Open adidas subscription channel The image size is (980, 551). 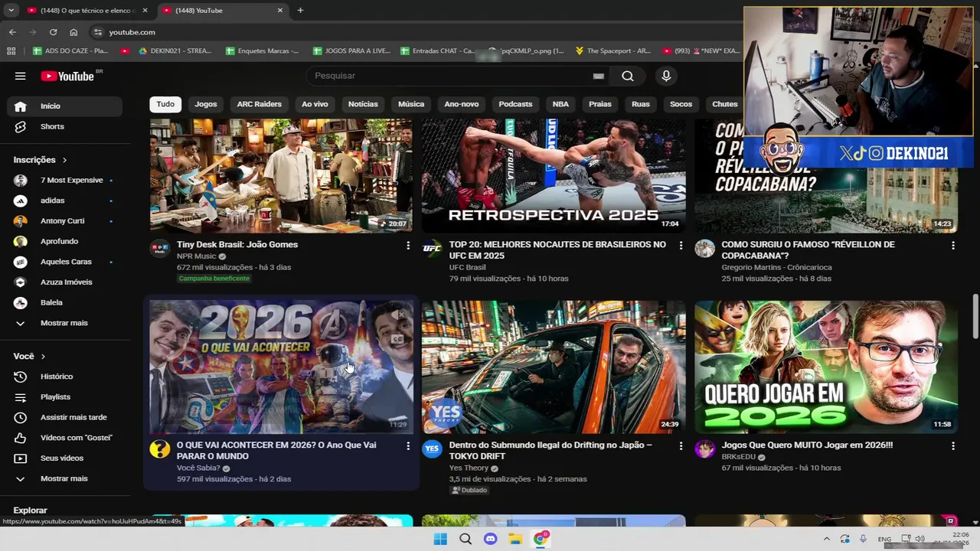64,201
